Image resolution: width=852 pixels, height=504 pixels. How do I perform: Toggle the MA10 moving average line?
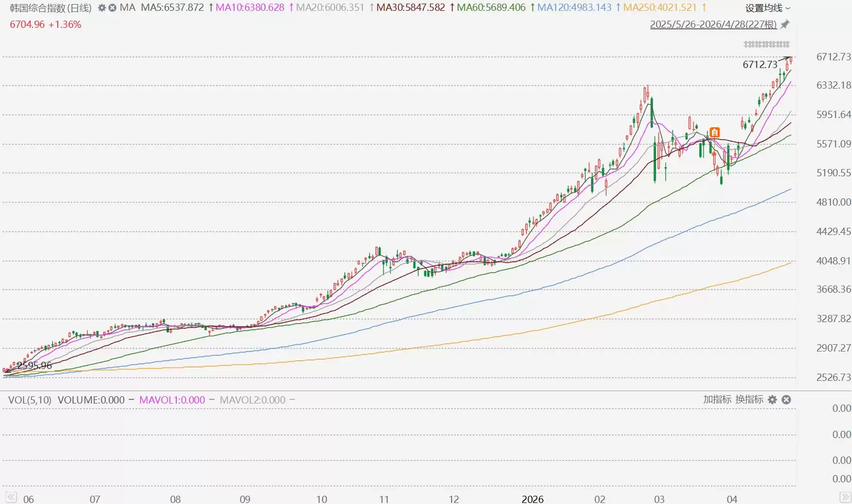click(x=249, y=8)
